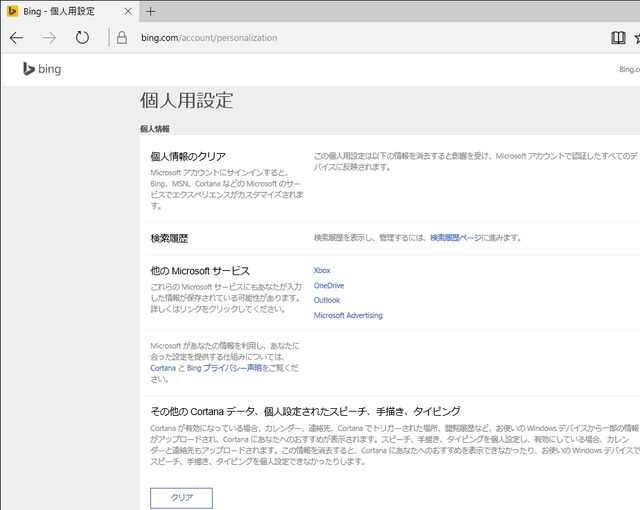The height and width of the screenshot is (510, 640).
Task: Open a new tab with plus button
Action: (150, 11)
